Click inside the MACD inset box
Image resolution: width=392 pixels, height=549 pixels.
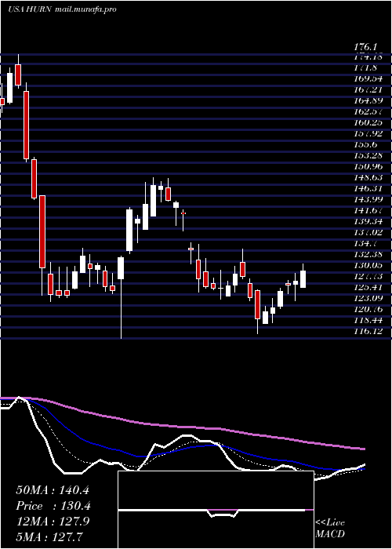216,510
